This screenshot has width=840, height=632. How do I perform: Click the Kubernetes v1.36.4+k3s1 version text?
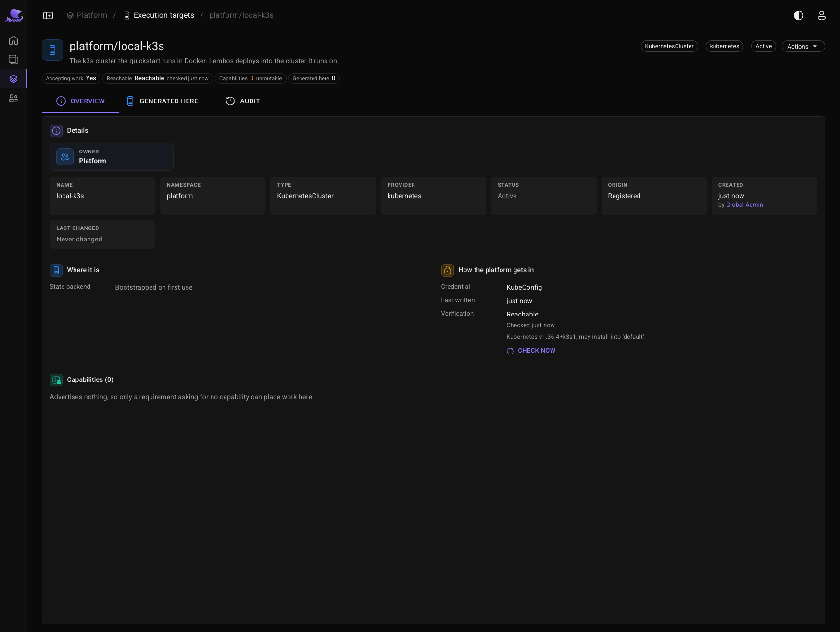pyautogui.click(x=576, y=337)
